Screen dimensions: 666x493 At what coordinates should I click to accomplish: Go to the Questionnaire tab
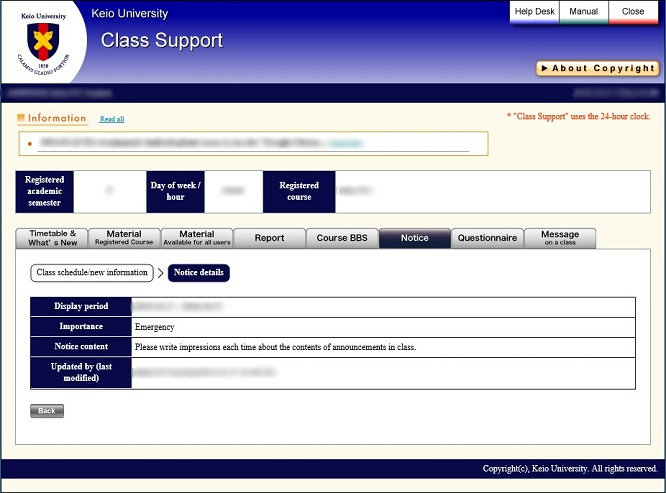click(487, 238)
